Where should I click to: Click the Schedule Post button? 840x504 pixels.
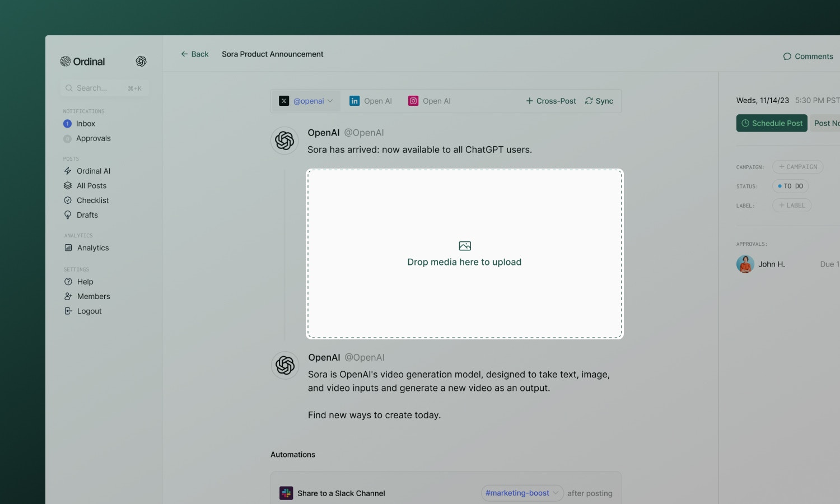tap(772, 123)
